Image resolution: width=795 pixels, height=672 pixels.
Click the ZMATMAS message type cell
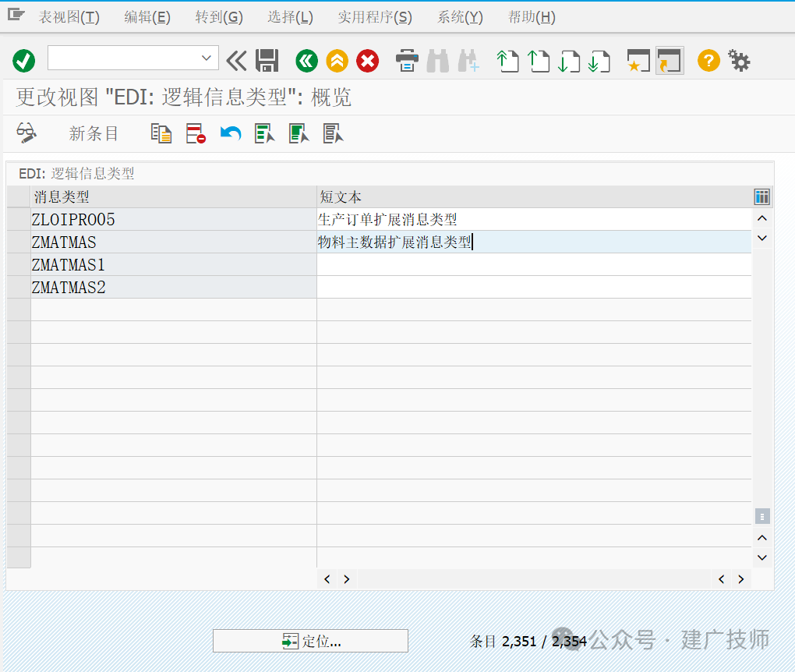pyautogui.click(x=173, y=242)
